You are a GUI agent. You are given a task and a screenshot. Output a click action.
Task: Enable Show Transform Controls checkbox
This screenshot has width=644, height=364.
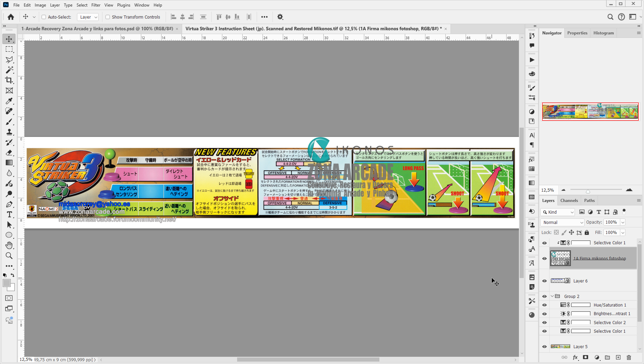tap(108, 17)
